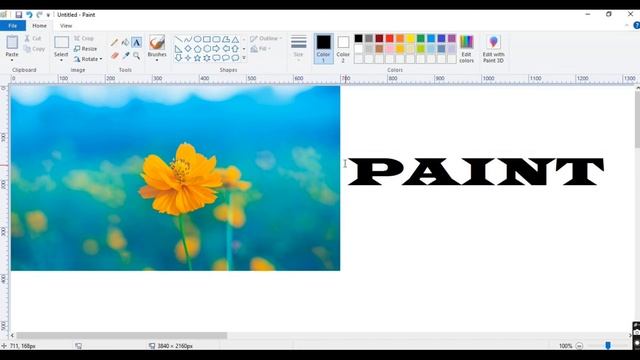Open the Customize Quick Access Toolbar arrow

[48, 15]
